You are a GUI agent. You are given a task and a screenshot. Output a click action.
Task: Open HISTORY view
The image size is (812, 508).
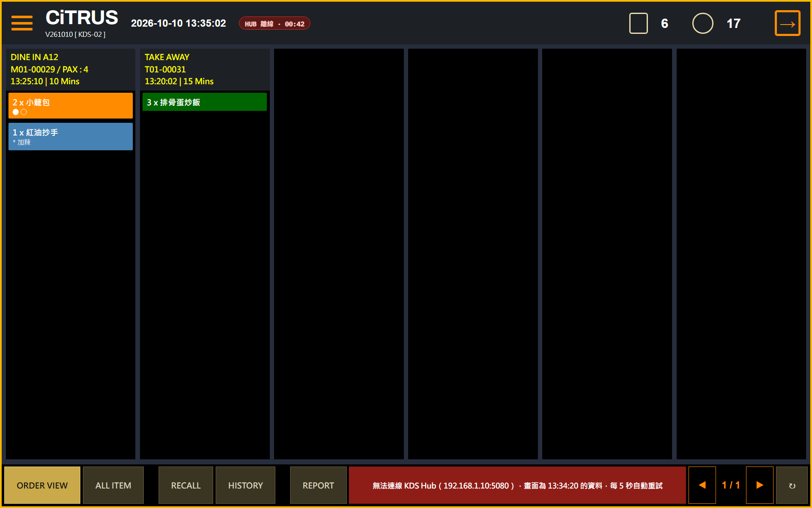click(x=245, y=485)
